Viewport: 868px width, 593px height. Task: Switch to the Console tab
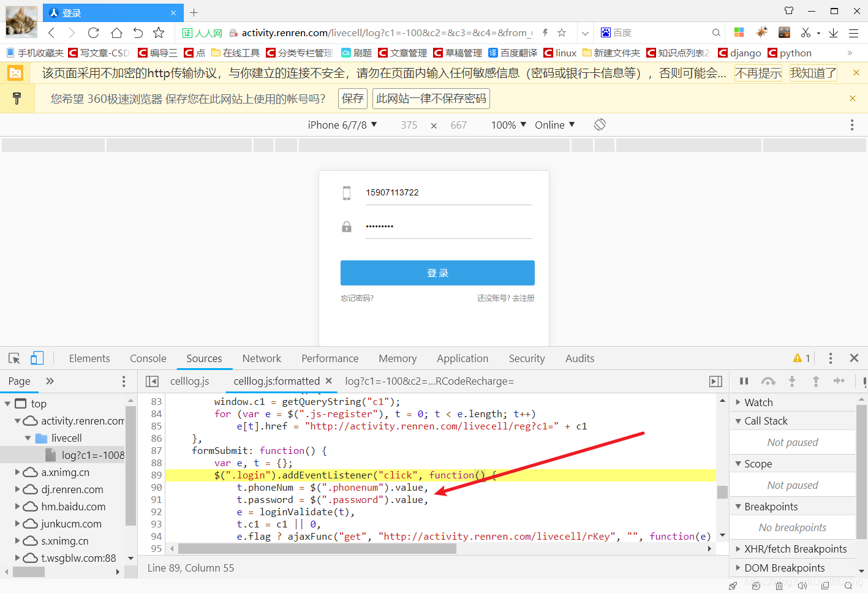tap(148, 358)
